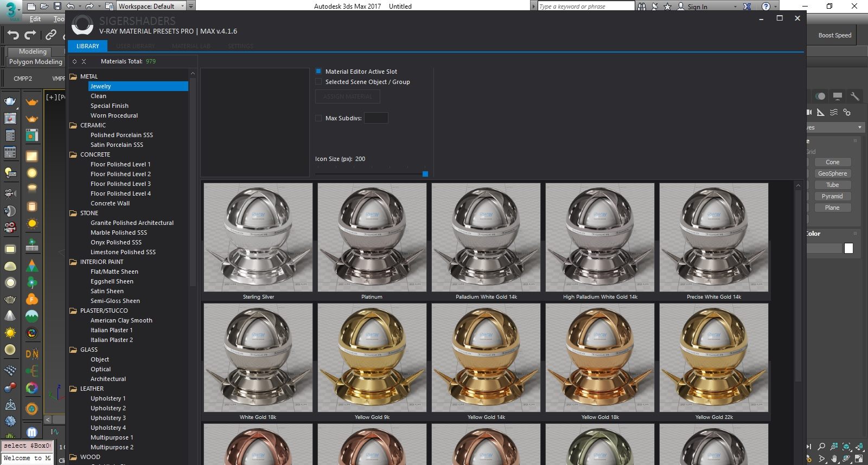This screenshot has height=465, width=868.
Task: Save the file with the floppy disk icon
Action: [x=57, y=7]
